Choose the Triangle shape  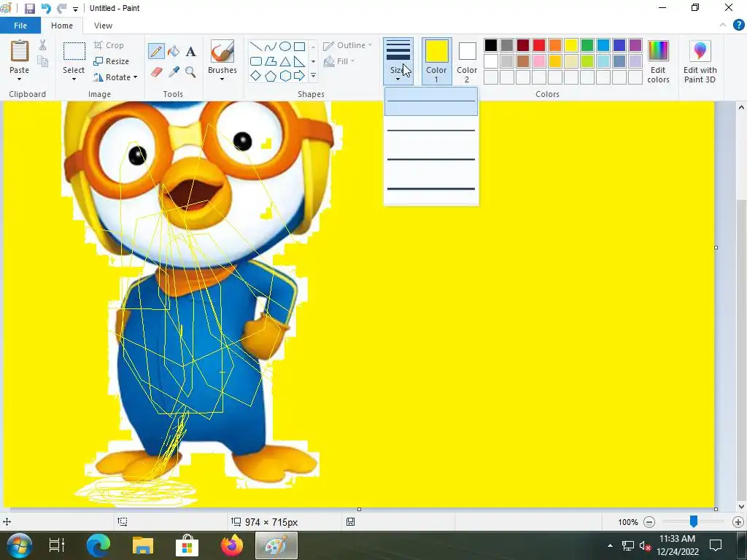tap(285, 61)
